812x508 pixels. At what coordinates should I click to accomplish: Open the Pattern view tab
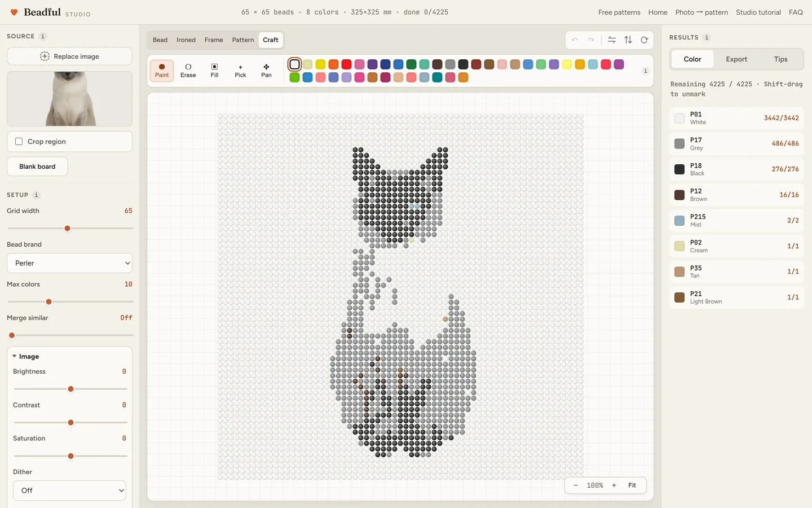(x=243, y=40)
